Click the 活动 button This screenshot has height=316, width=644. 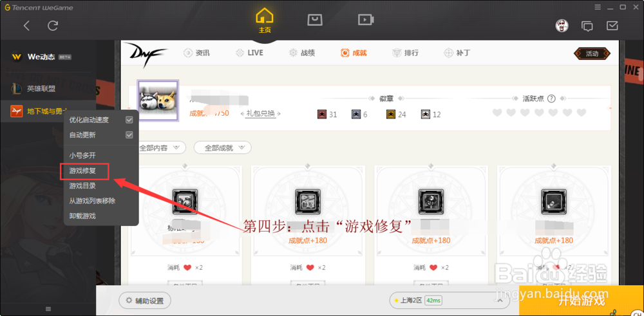pyautogui.click(x=592, y=53)
